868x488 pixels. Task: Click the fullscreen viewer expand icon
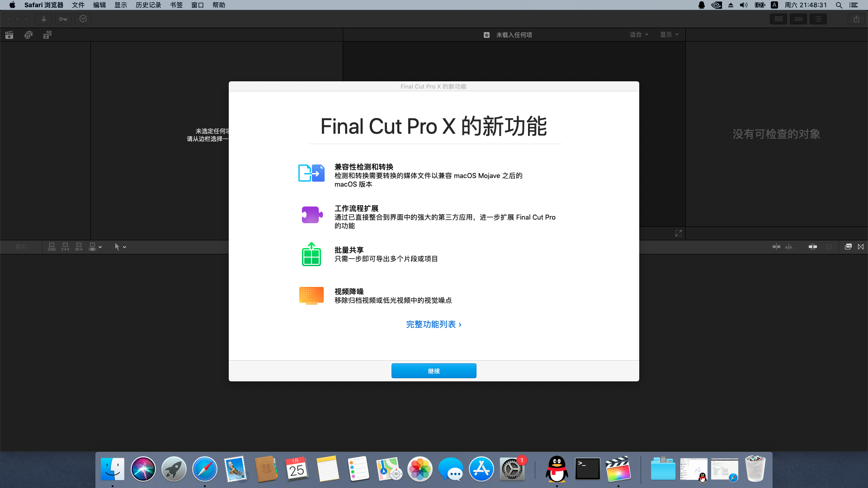(679, 233)
